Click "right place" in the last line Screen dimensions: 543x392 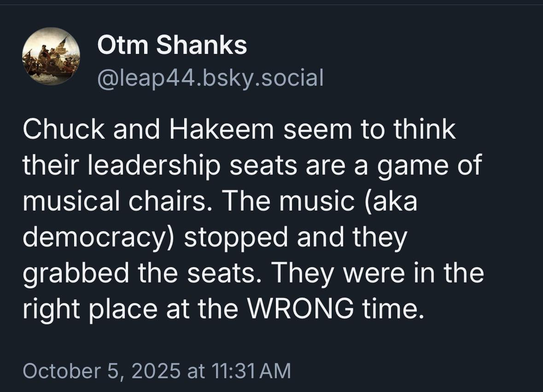coord(90,309)
